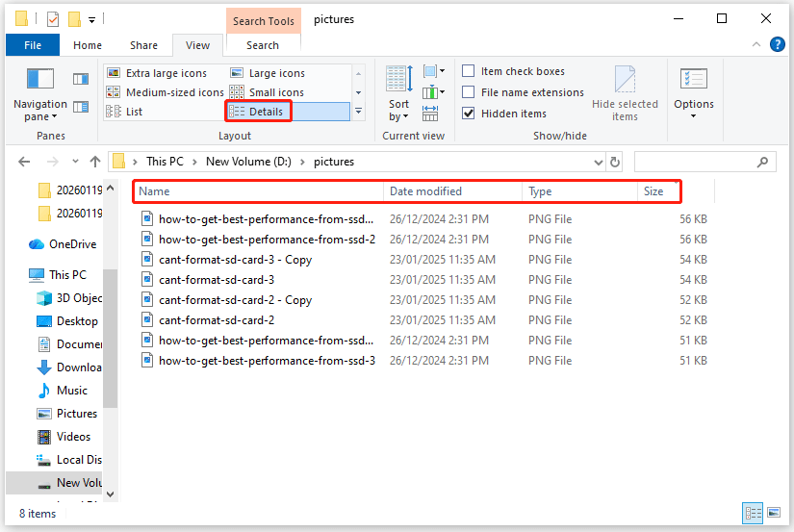Select file cant-format-sd-card-2 - Copy
Image resolution: width=794 pixels, height=532 pixels.
pyautogui.click(x=235, y=300)
